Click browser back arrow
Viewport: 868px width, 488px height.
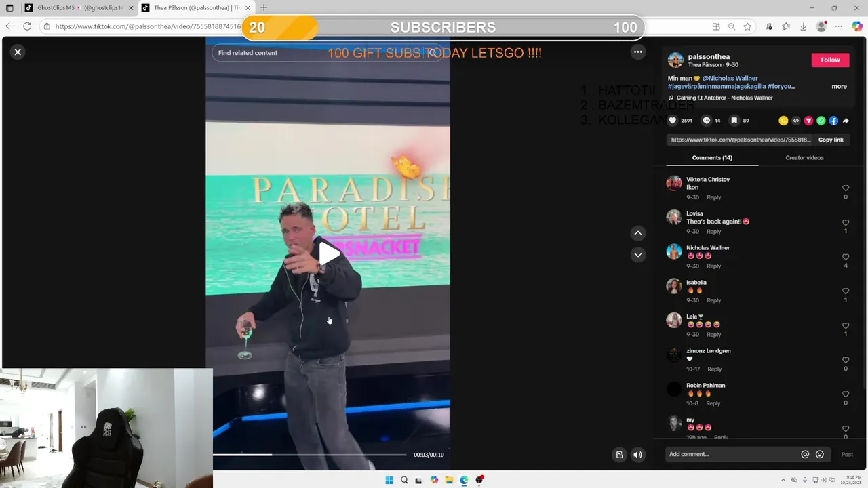pos(9,26)
